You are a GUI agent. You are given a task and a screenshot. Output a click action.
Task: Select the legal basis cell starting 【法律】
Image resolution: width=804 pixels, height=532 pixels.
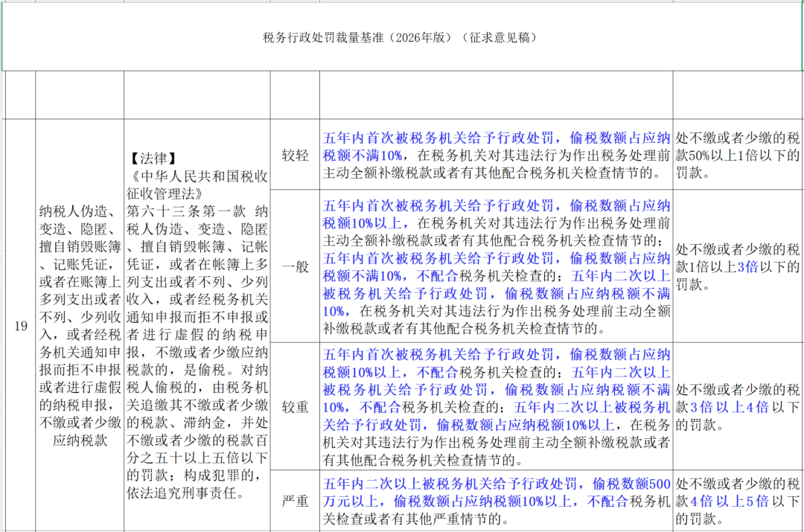[197, 325]
